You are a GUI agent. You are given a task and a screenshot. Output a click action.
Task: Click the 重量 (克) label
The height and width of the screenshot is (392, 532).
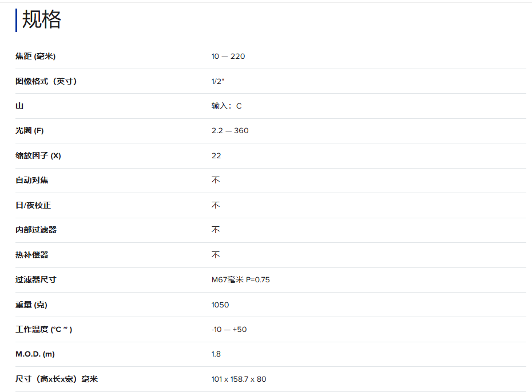click(x=31, y=305)
